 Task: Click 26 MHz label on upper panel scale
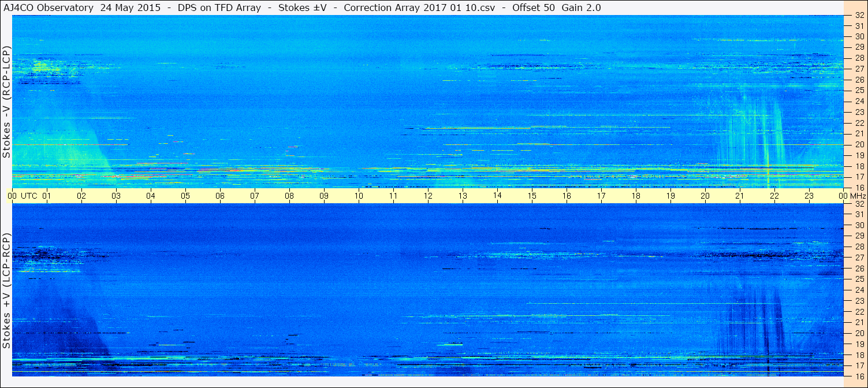(859, 80)
